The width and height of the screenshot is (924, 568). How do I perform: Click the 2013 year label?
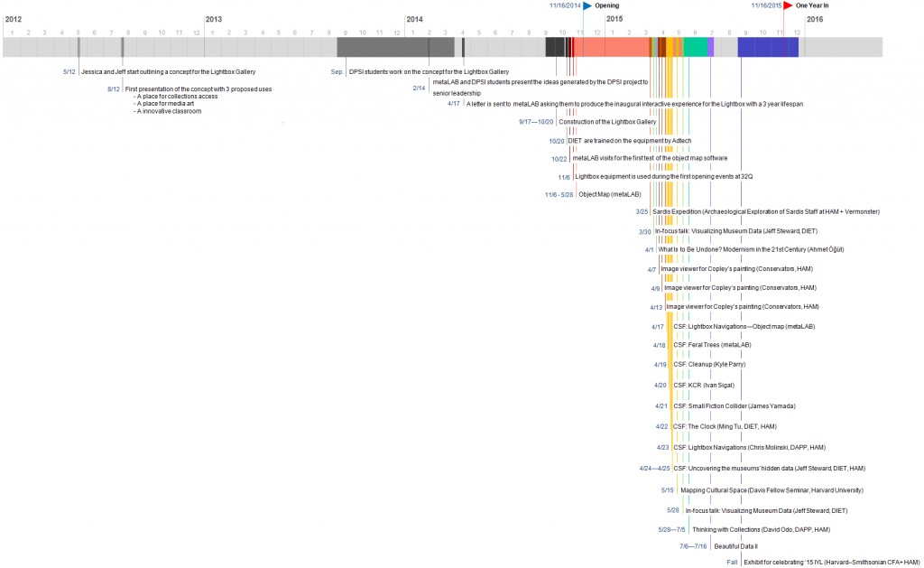[x=213, y=20]
